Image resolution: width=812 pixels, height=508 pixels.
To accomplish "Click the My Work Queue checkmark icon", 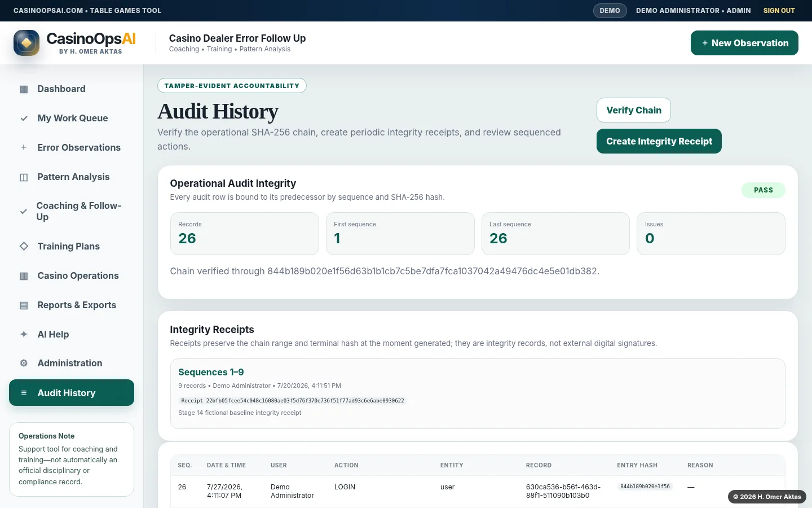I will (24, 119).
